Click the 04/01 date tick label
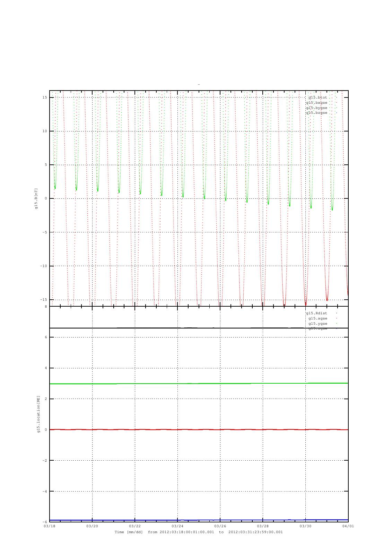 (x=348, y=526)
